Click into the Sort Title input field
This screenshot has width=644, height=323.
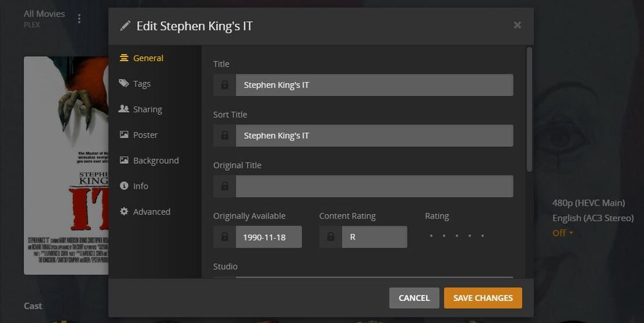[x=374, y=135]
